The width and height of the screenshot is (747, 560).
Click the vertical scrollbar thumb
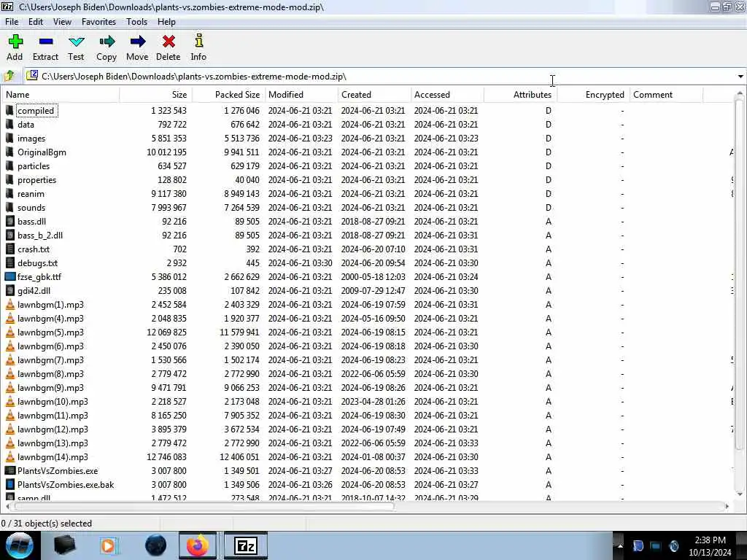(x=740, y=274)
